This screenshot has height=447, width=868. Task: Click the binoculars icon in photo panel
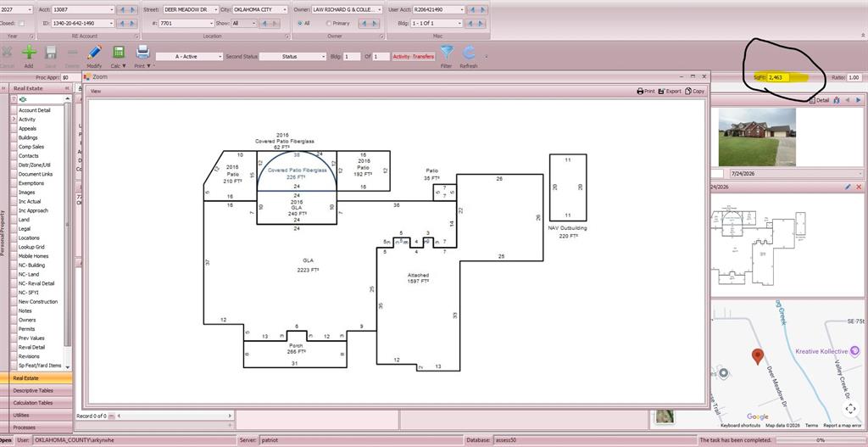837,100
